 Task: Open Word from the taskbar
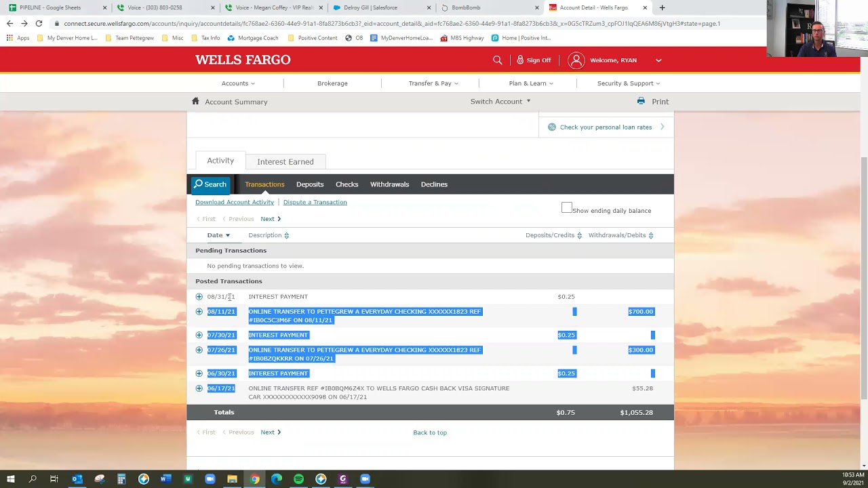[x=165, y=479]
